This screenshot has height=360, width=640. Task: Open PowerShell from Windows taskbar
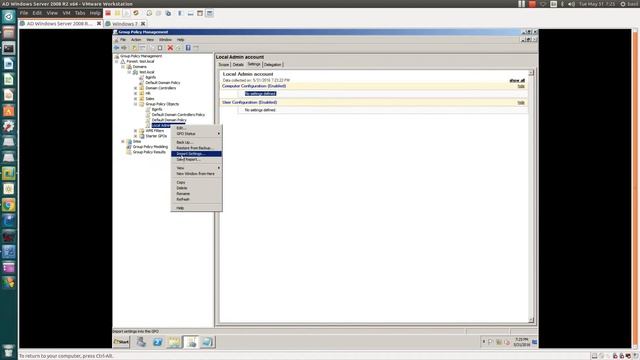pyautogui.click(x=157, y=342)
